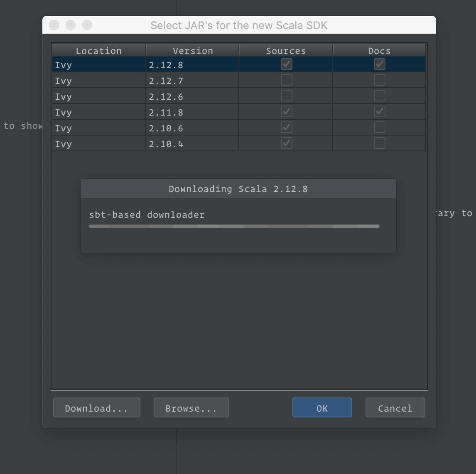Click the dialog's zoom window button
The height and width of the screenshot is (474, 476).
pyautogui.click(x=87, y=25)
